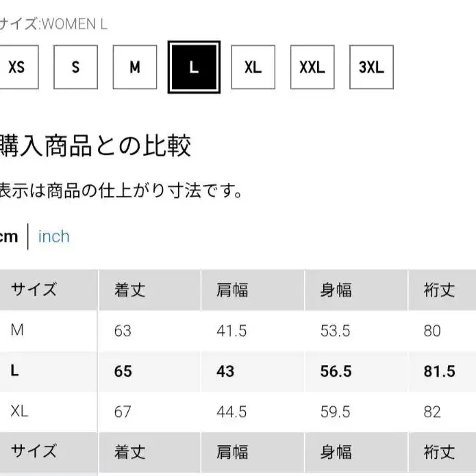This screenshot has width=476, height=476.
Task: Click the bold L row label
Action: click(15, 371)
